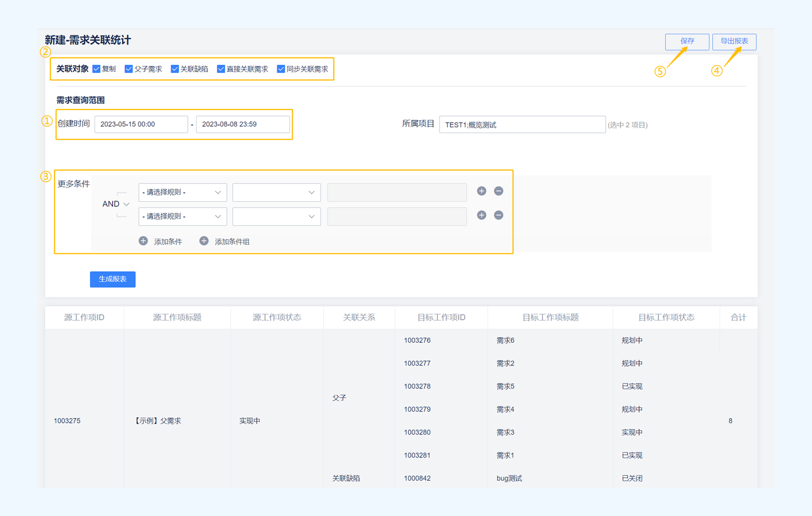Click the target title bug测试

tap(509, 478)
